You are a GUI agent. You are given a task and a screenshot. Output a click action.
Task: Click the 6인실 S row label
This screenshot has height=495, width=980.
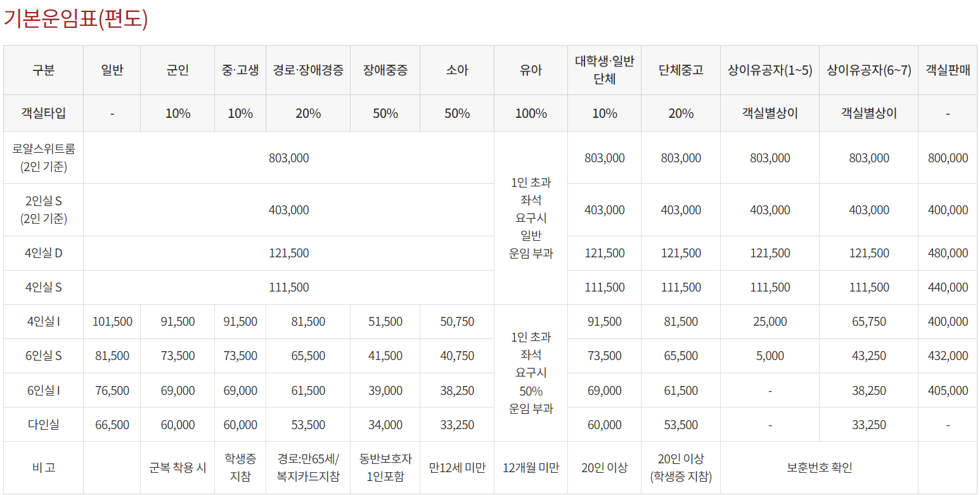click(43, 356)
